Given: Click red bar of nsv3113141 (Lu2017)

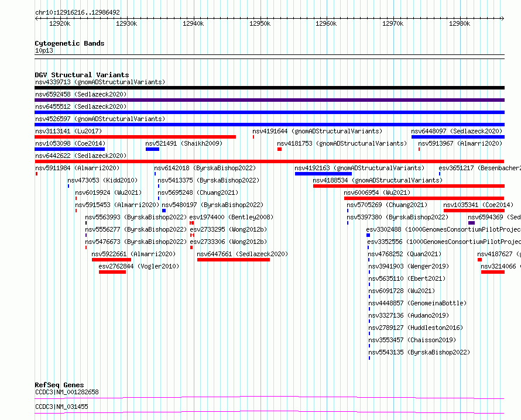Looking at the screenshot, I should (135, 137).
